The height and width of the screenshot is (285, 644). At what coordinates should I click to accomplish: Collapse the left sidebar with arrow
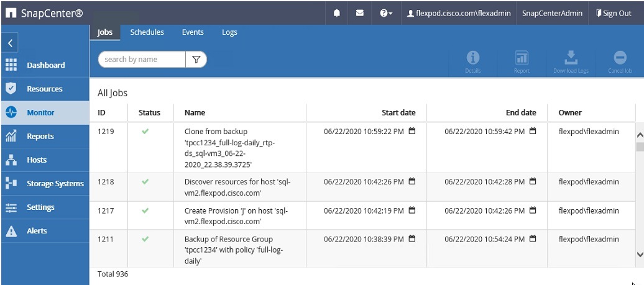[x=11, y=43]
